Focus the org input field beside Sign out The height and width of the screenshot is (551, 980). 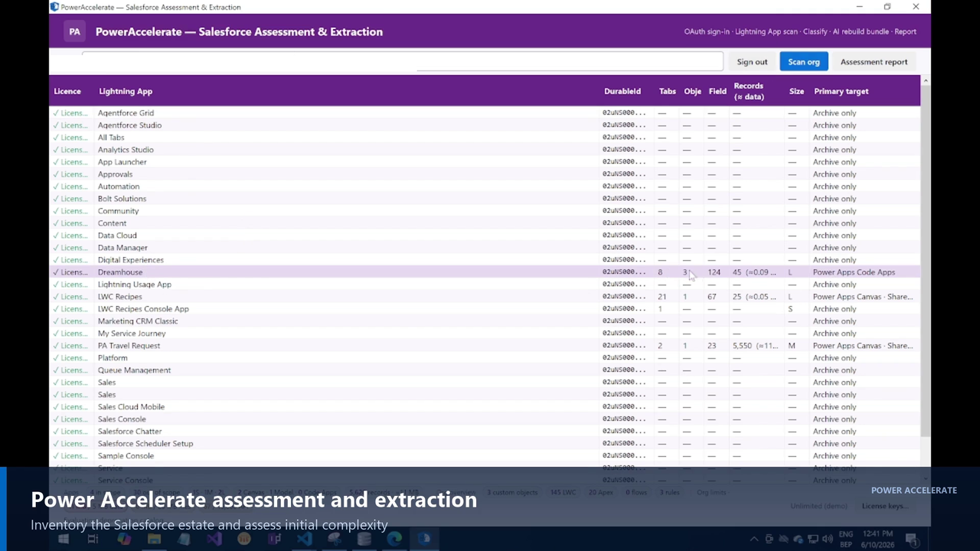click(402, 61)
